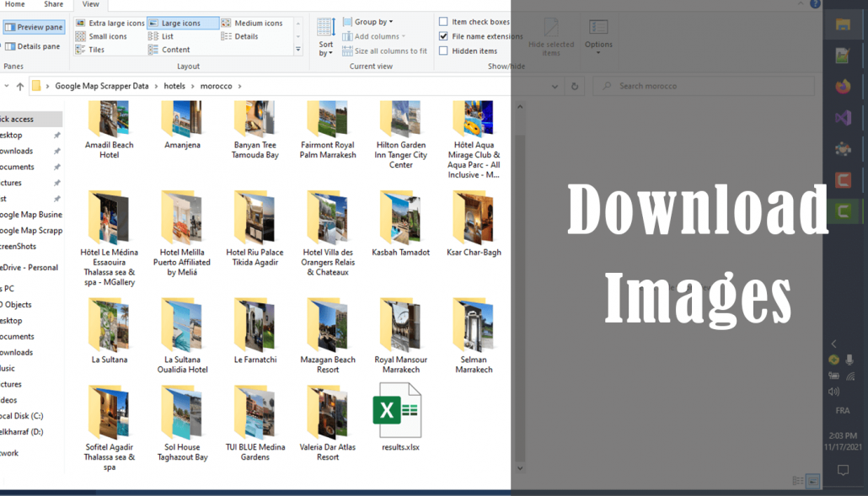Screen dimensions: 868x496
Task: Open the Share ribbon tab
Action: 54,4
